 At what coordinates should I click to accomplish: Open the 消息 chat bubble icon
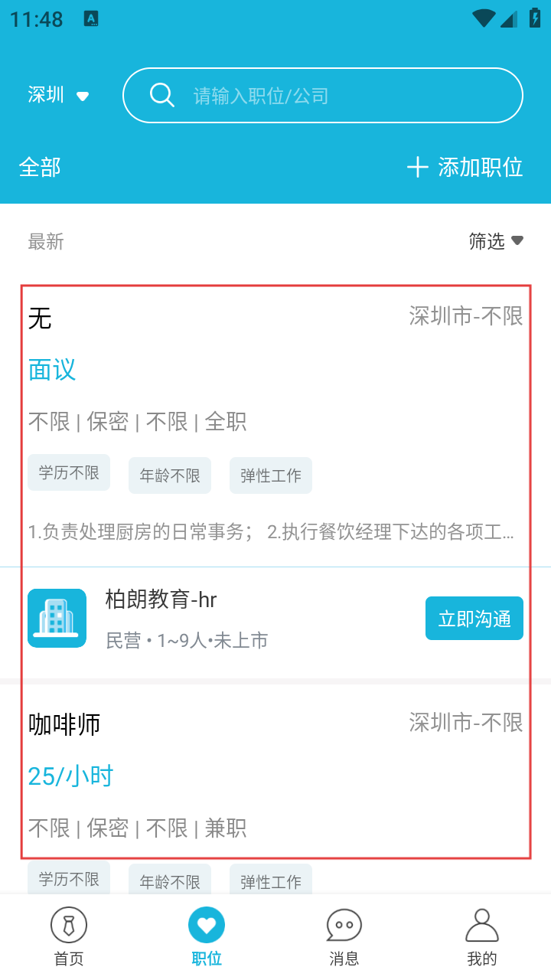coord(344,925)
